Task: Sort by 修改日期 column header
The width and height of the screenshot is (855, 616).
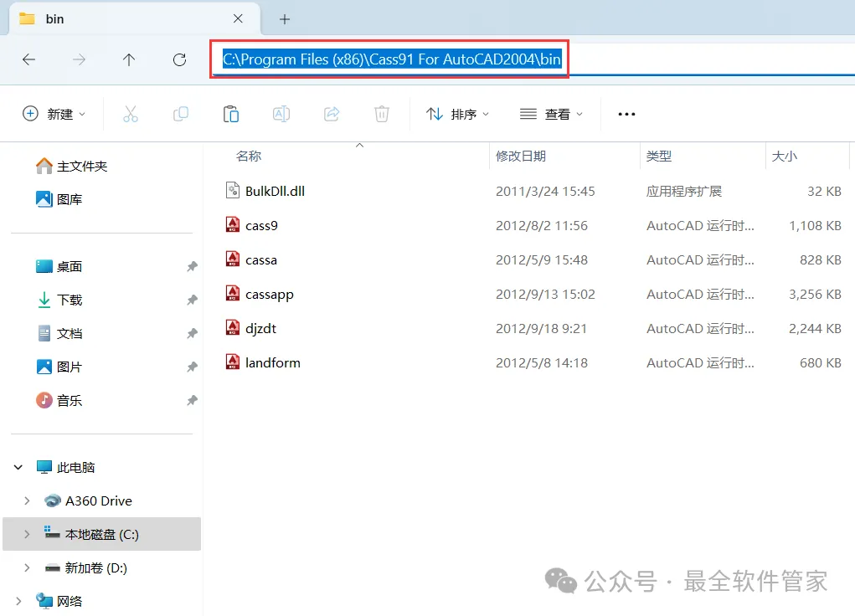Action: point(521,156)
